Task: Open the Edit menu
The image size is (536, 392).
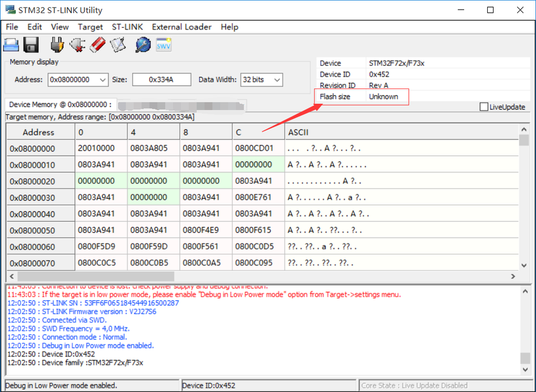Action: pyautogui.click(x=34, y=27)
